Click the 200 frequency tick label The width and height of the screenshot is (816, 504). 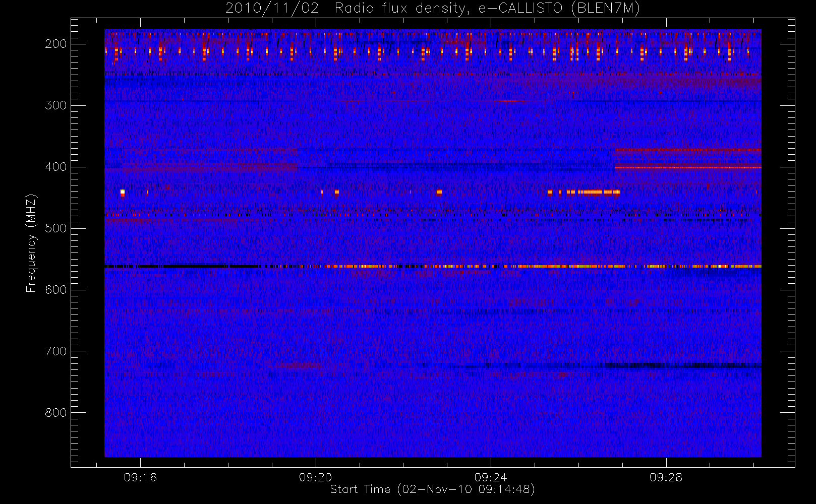(x=56, y=44)
